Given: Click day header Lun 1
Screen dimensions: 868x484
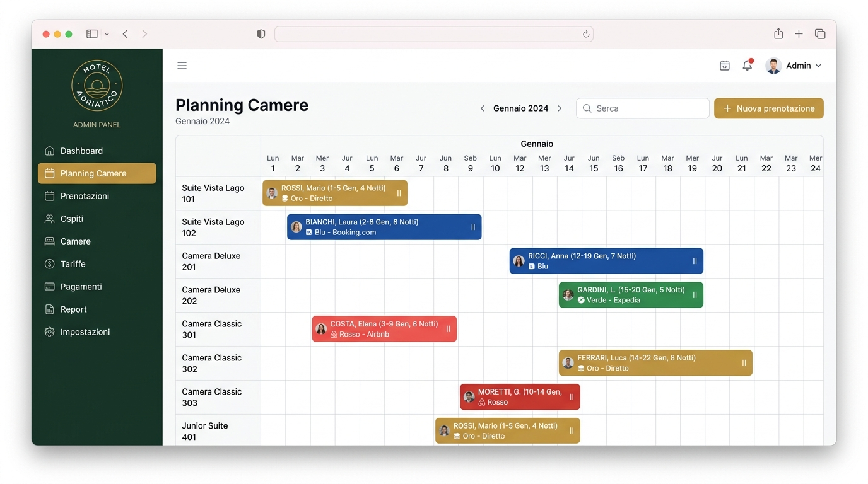Looking at the screenshot, I should (273, 163).
